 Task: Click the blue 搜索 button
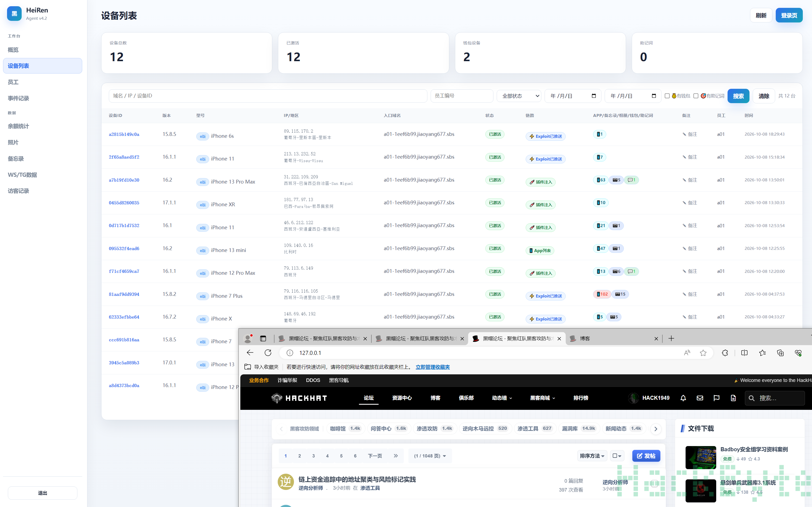pyautogui.click(x=738, y=96)
